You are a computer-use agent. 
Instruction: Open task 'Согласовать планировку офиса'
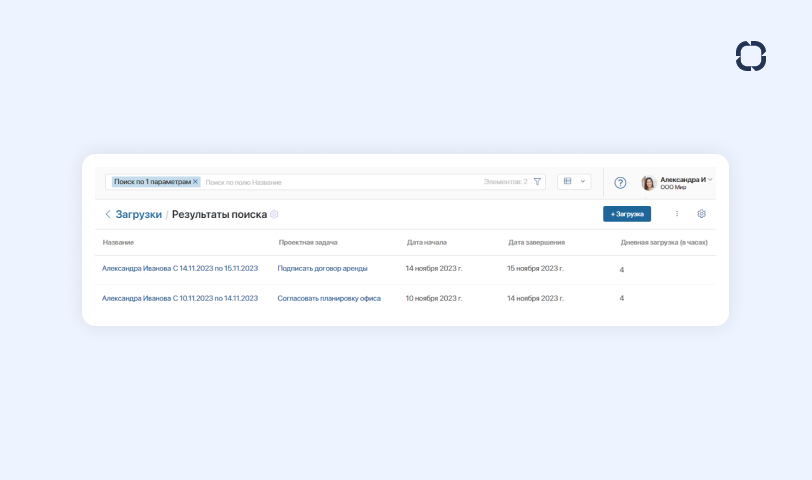point(329,298)
